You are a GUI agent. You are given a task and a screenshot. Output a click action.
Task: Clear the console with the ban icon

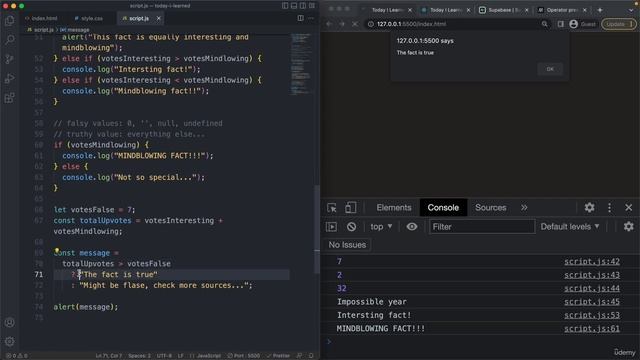click(351, 227)
